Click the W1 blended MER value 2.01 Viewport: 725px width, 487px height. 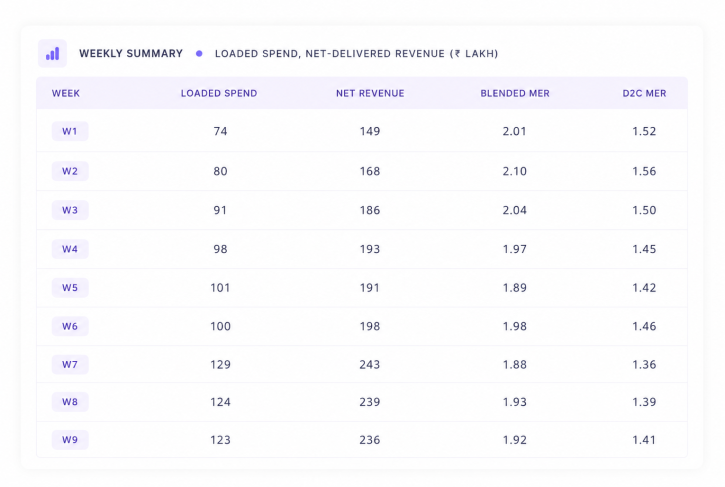tap(515, 131)
